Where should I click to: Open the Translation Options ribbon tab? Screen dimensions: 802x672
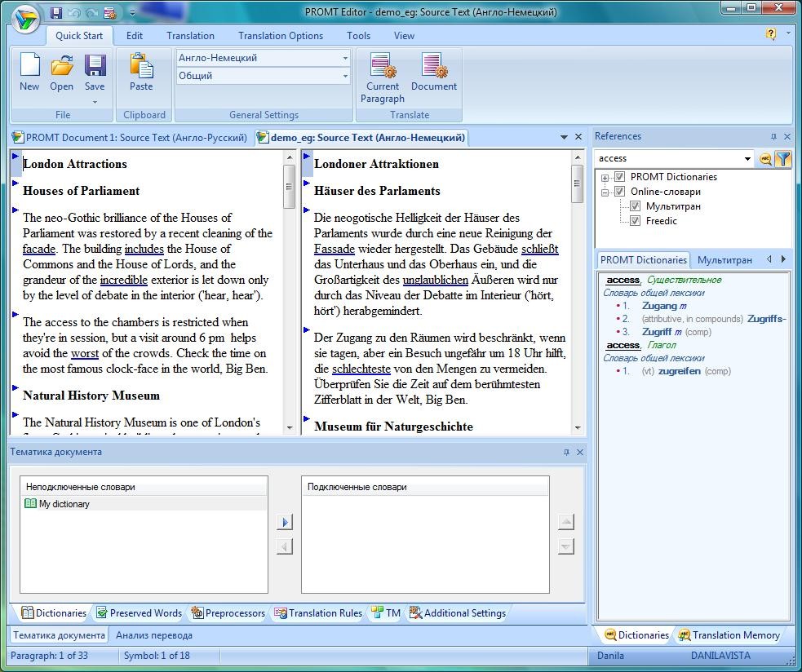coord(281,36)
